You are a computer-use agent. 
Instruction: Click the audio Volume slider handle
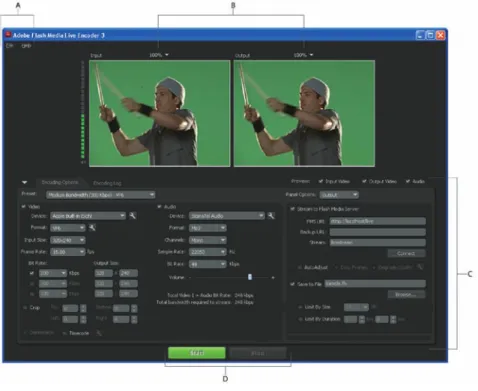[x=250, y=277]
